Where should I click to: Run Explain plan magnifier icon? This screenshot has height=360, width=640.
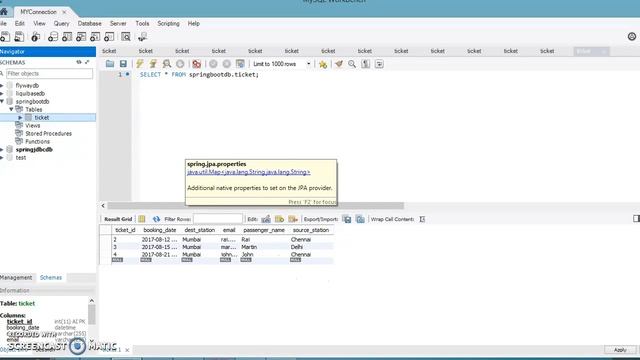click(x=167, y=64)
